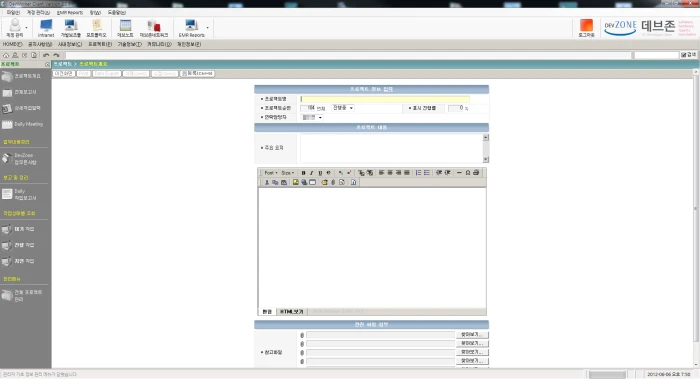Click the progress percent input field
The image size is (700, 379).
456,108
